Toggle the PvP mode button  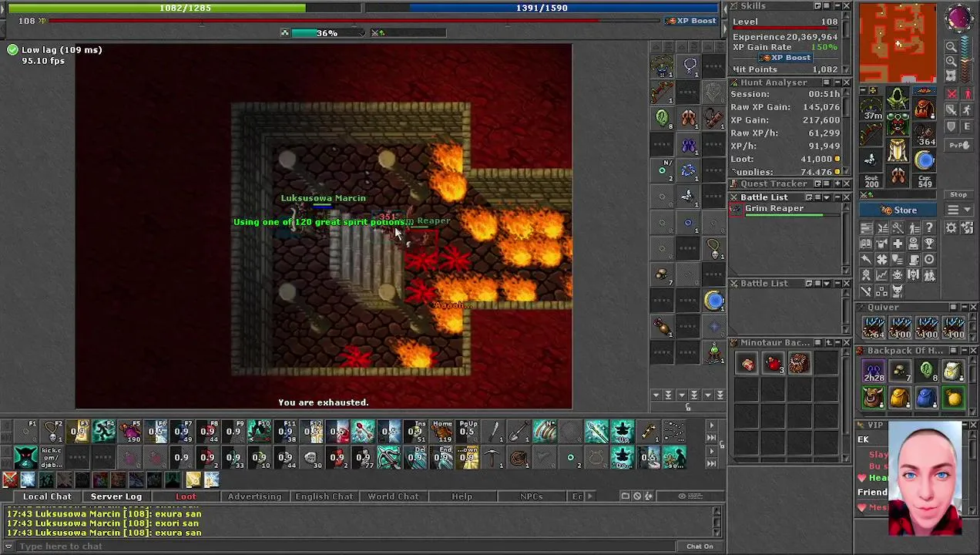click(x=959, y=145)
